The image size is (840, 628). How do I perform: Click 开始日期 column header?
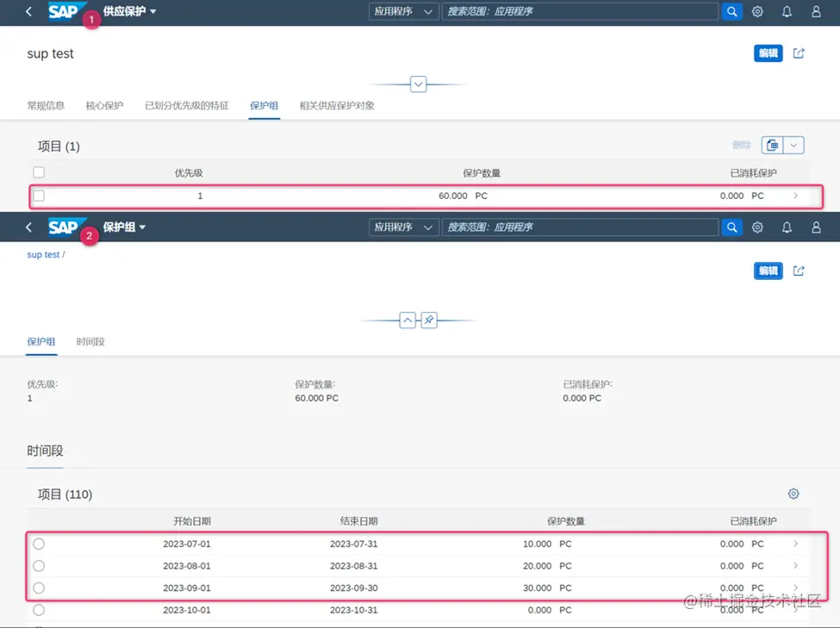click(192, 521)
